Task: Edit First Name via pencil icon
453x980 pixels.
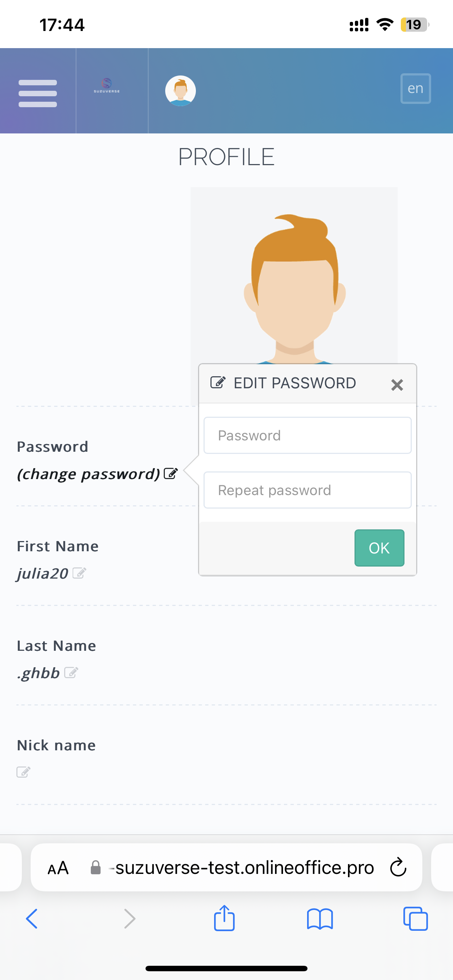Action: click(79, 573)
